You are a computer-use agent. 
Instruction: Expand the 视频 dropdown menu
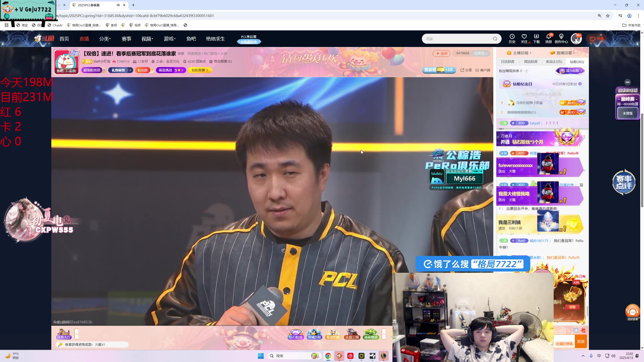[x=147, y=39]
